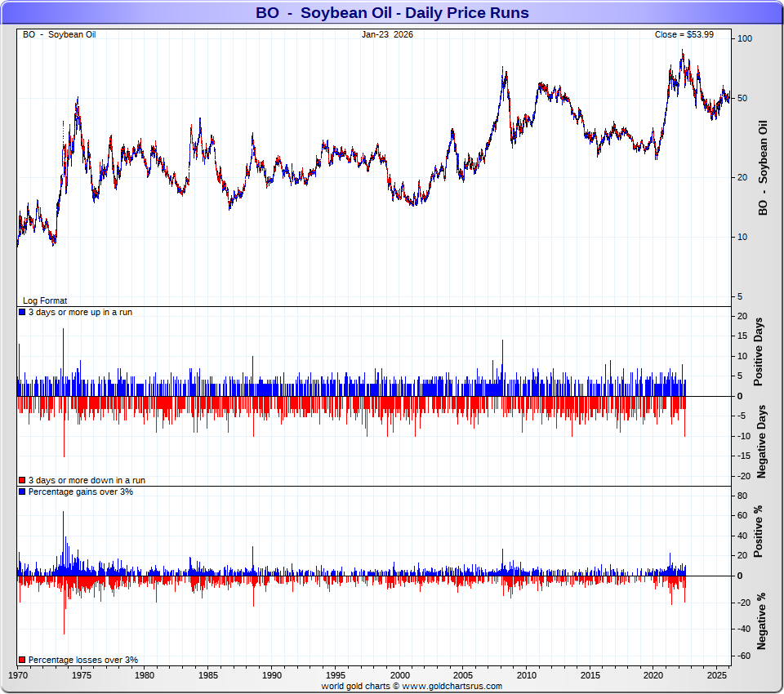Click the 100 price axis label
Image resolution: width=784 pixels, height=694 pixels.
point(745,38)
